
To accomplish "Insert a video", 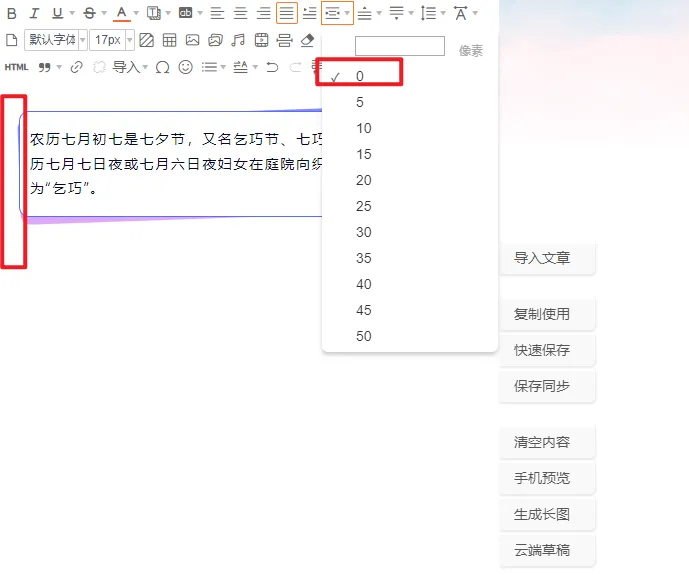I will point(261,40).
